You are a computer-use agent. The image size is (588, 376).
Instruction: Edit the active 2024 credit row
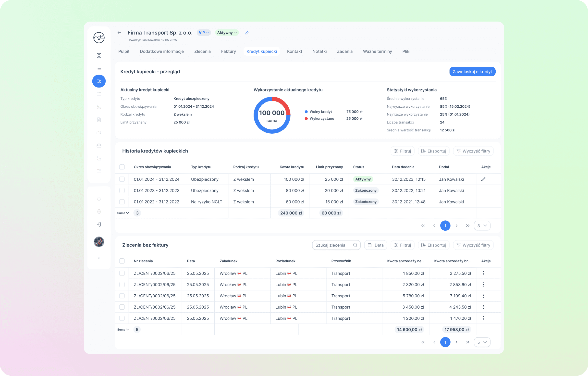click(x=483, y=179)
